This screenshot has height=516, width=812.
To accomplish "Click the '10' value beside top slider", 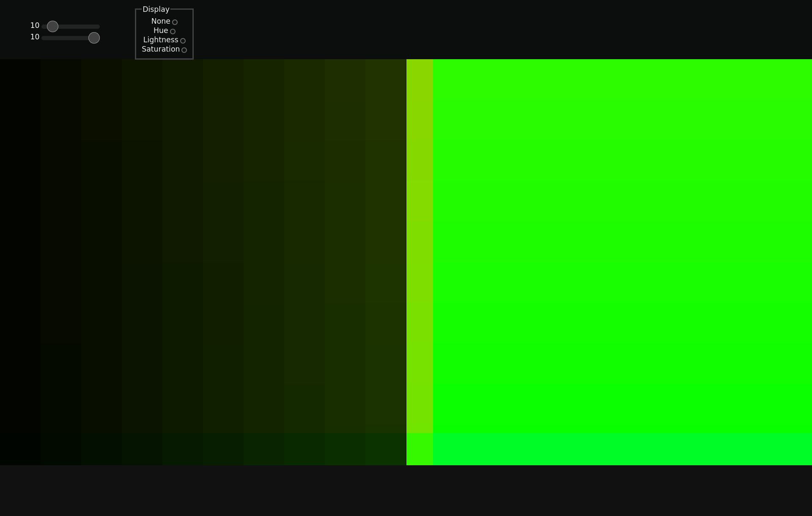I will [x=35, y=25].
